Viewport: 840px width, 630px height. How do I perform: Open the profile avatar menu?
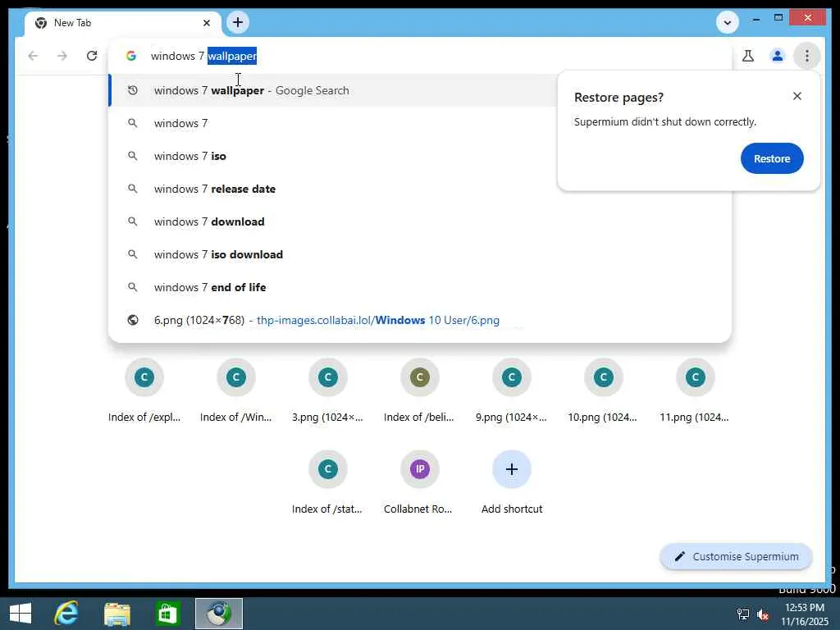coord(778,56)
